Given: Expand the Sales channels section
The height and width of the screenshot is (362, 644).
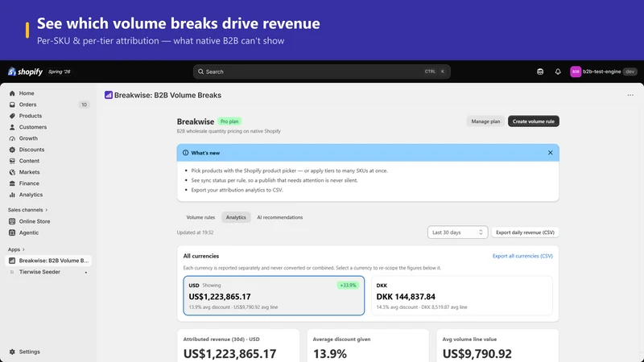Looking at the screenshot, I should [28, 210].
